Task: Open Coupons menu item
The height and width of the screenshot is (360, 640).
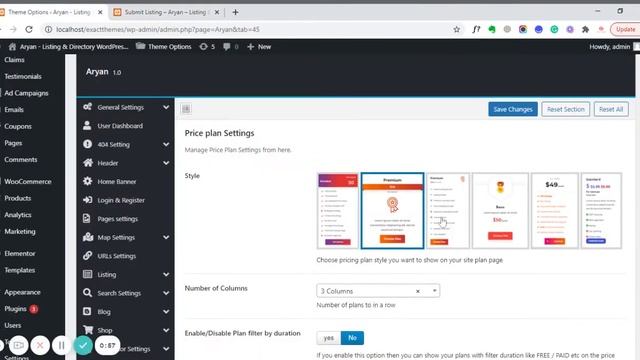Action: [18, 126]
